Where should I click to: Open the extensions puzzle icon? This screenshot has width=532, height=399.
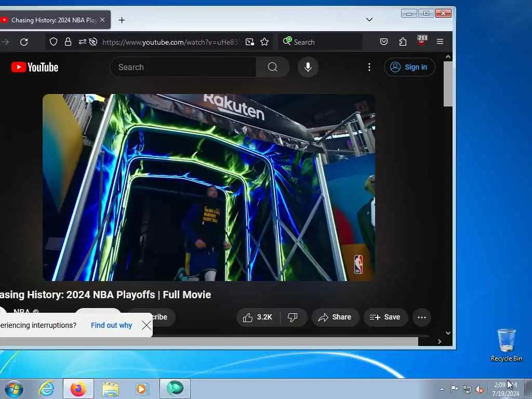[403, 42]
